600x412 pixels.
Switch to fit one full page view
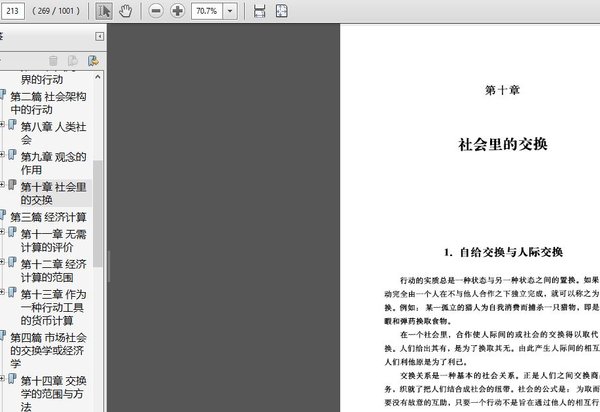[281, 11]
